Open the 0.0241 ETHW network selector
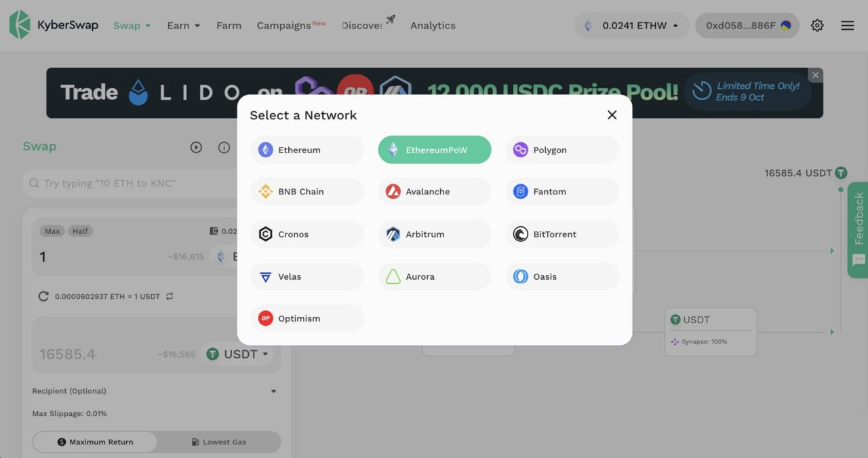This screenshot has width=868, height=458. click(632, 26)
